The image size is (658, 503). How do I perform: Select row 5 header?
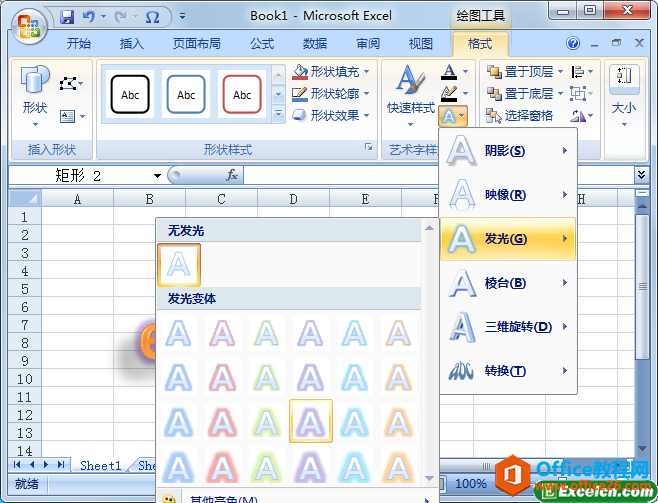25,289
